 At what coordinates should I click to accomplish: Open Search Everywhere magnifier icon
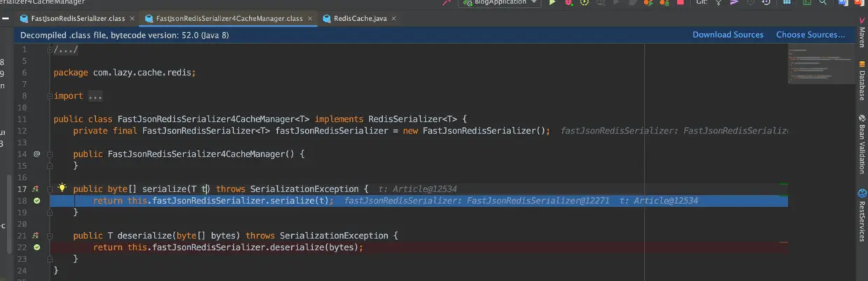822,3
